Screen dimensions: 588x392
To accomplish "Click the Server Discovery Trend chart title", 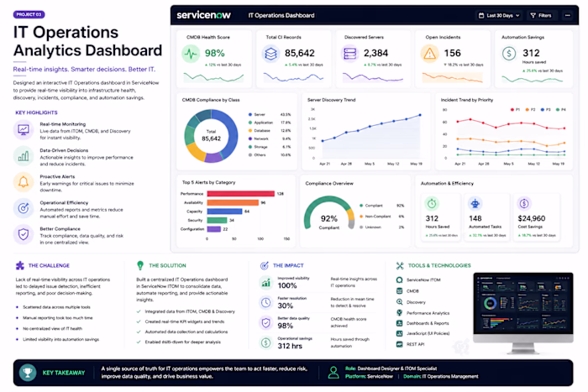I will tap(332, 100).
